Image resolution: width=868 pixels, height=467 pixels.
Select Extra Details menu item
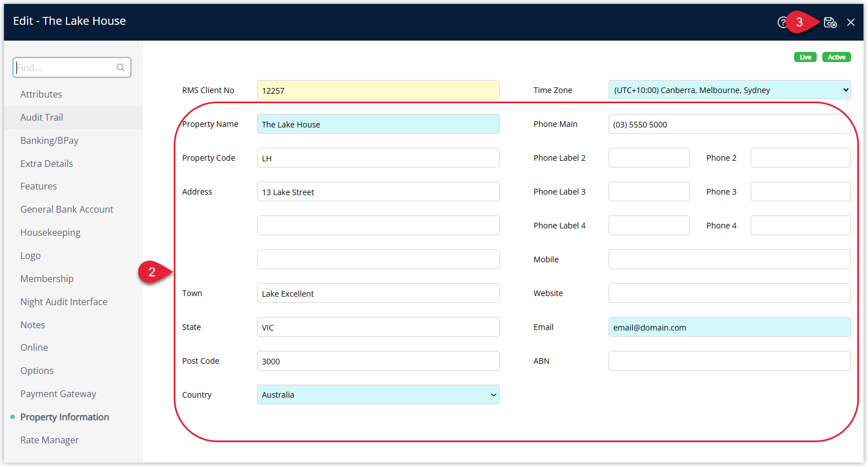coord(47,164)
